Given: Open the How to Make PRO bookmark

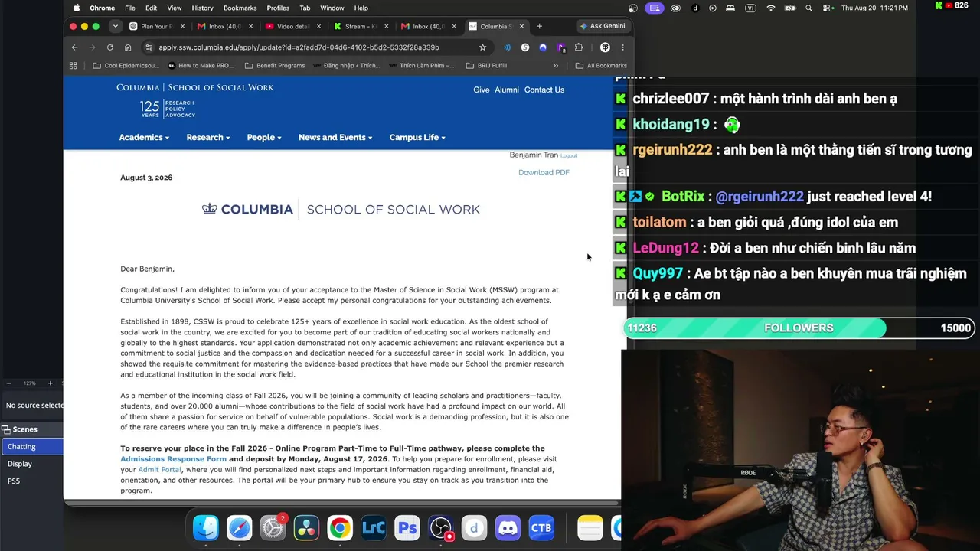Looking at the screenshot, I should [x=201, y=66].
